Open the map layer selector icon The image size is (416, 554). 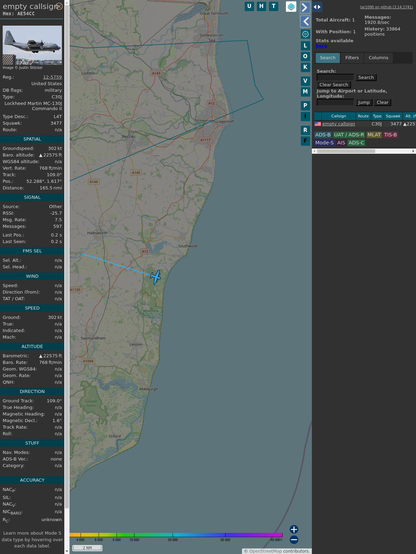tap(291, 6)
